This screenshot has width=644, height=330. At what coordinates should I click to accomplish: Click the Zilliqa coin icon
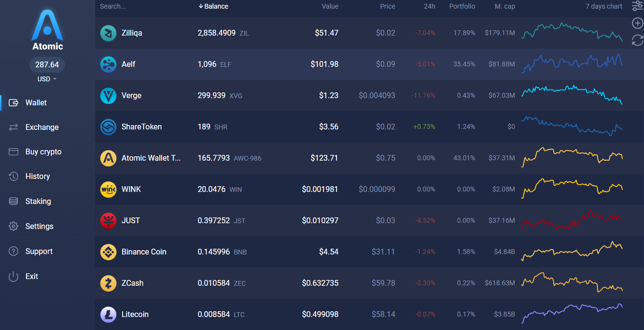[108, 33]
